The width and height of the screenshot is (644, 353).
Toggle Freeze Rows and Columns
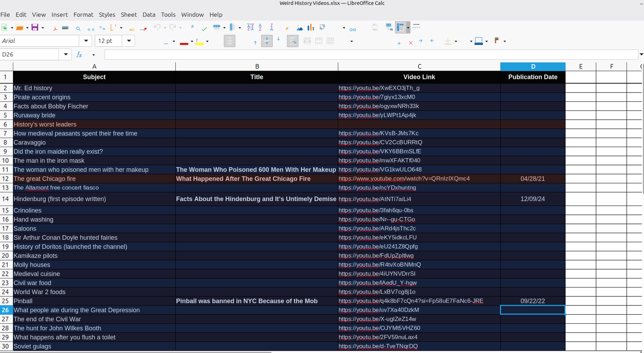click(x=400, y=27)
